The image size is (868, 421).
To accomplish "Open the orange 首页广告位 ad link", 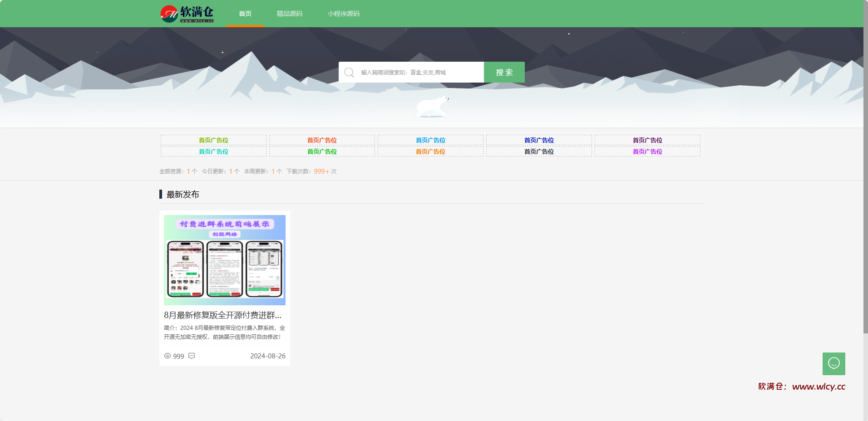I will (x=430, y=152).
